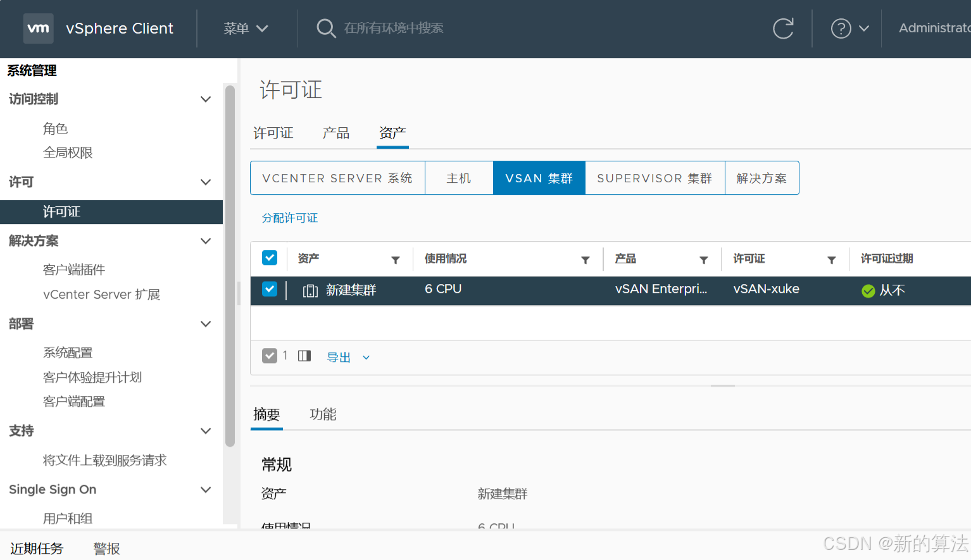Click the cluster icon beside 新建集群
The height and width of the screenshot is (560, 971).
pos(310,290)
